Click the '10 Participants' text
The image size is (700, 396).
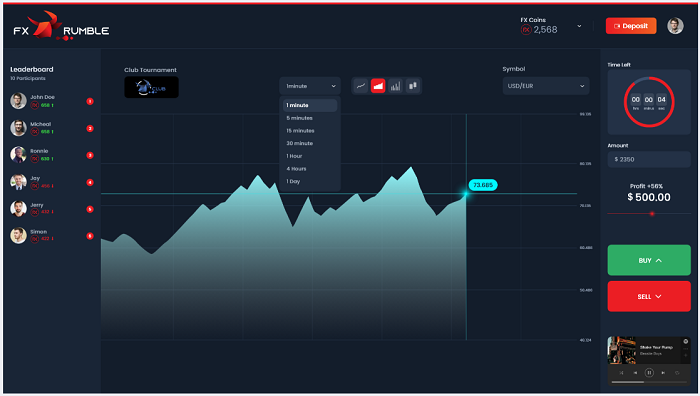28,79
